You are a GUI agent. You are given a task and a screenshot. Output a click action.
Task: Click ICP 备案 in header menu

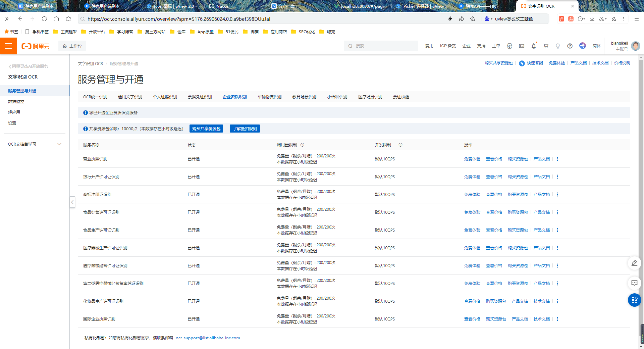point(448,46)
